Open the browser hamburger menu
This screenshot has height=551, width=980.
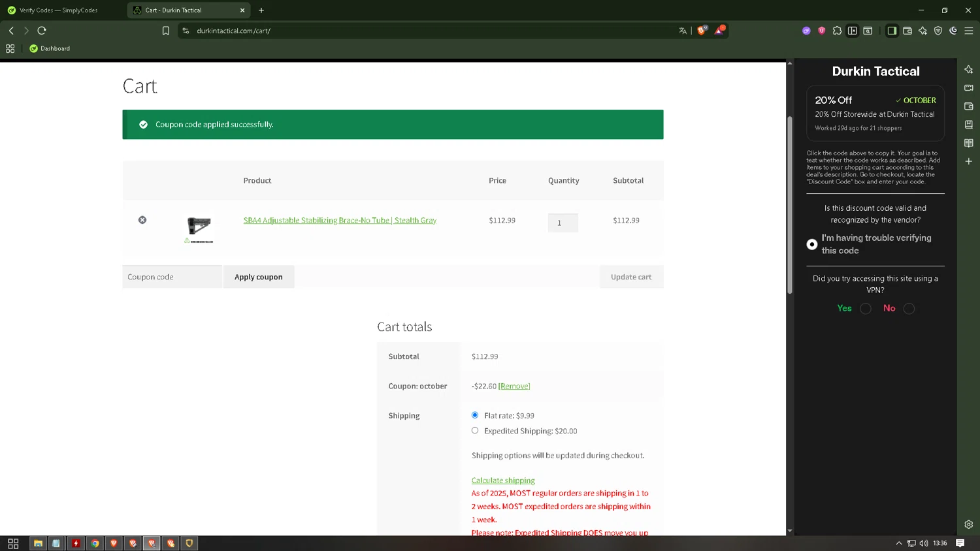969,31
